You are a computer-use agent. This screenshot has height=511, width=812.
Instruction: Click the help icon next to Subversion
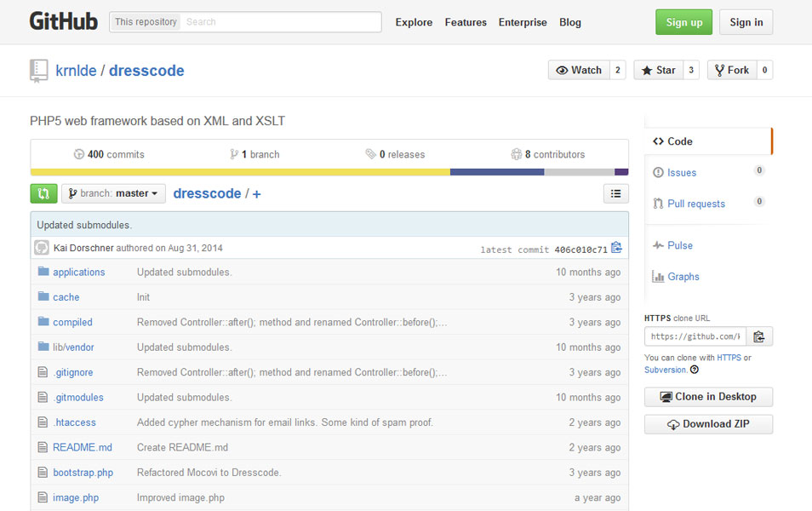[695, 370]
